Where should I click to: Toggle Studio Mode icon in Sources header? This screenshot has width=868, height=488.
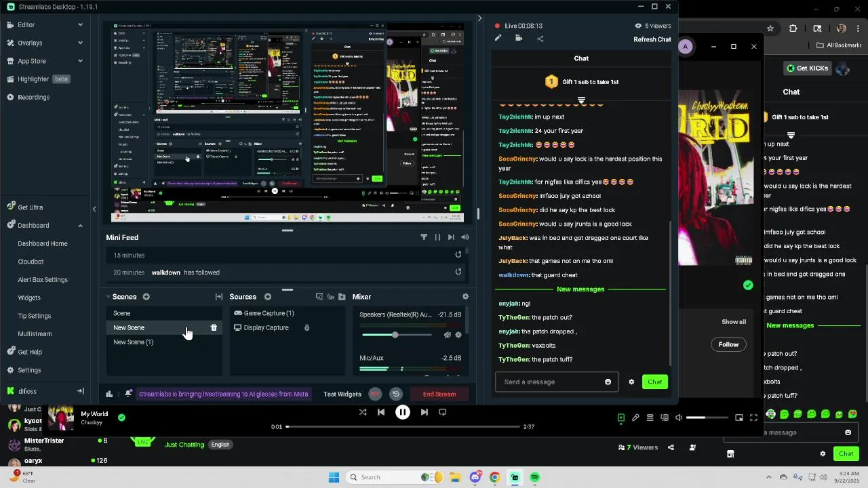(x=319, y=297)
